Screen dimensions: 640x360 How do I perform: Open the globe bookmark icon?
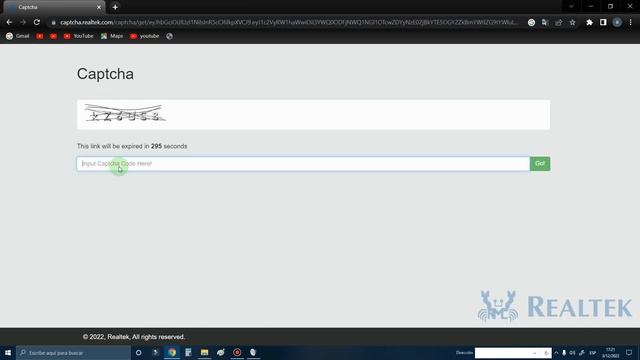(x=169, y=36)
